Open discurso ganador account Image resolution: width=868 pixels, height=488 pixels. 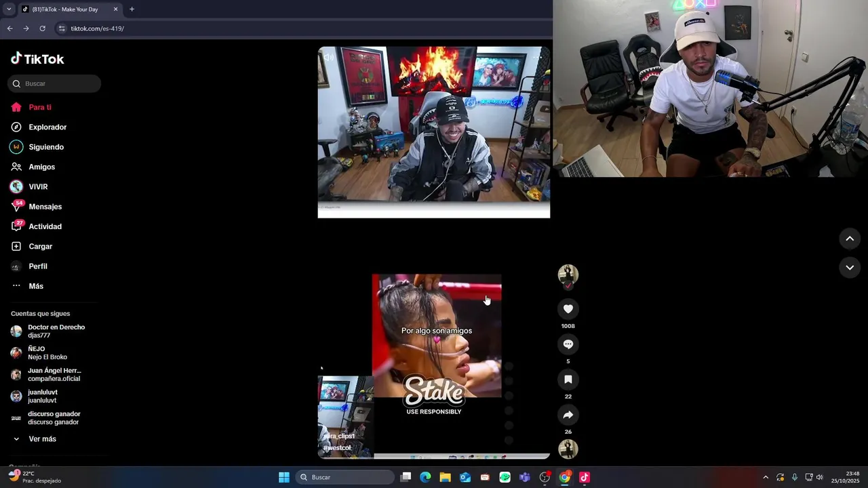pyautogui.click(x=45, y=418)
